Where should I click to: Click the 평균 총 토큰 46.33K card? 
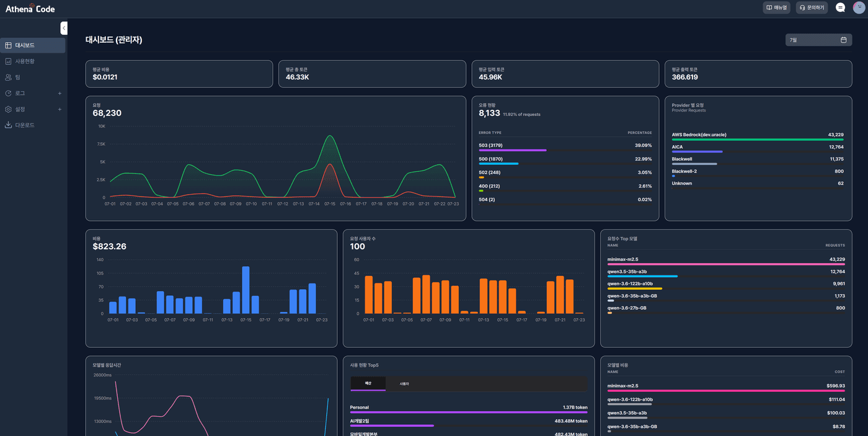pyautogui.click(x=372, y=74)
